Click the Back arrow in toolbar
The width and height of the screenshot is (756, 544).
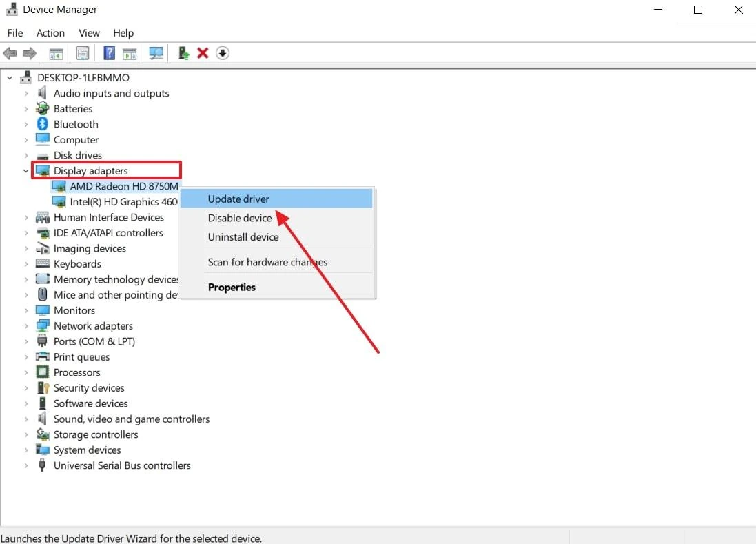(x=10, y=53)
